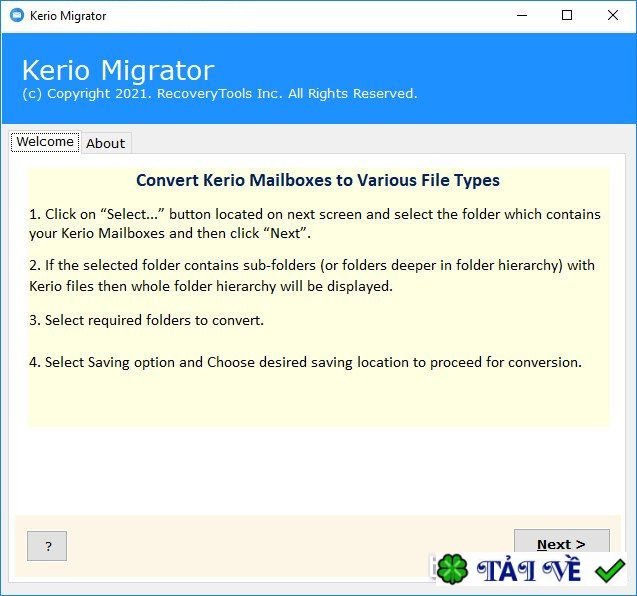Click the Kerio Migrator banner title
637x596 pixels.
118,70
